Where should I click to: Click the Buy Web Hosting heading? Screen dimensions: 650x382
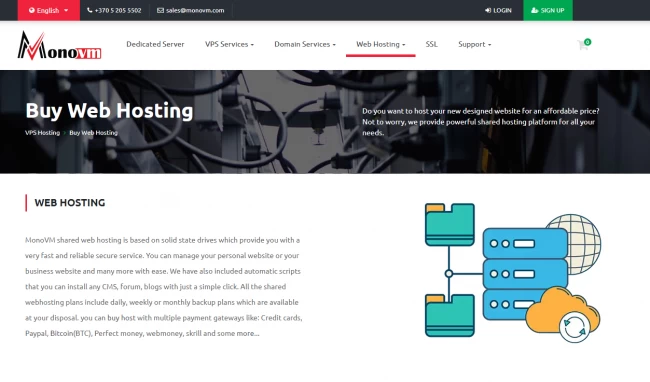point(109,111)
